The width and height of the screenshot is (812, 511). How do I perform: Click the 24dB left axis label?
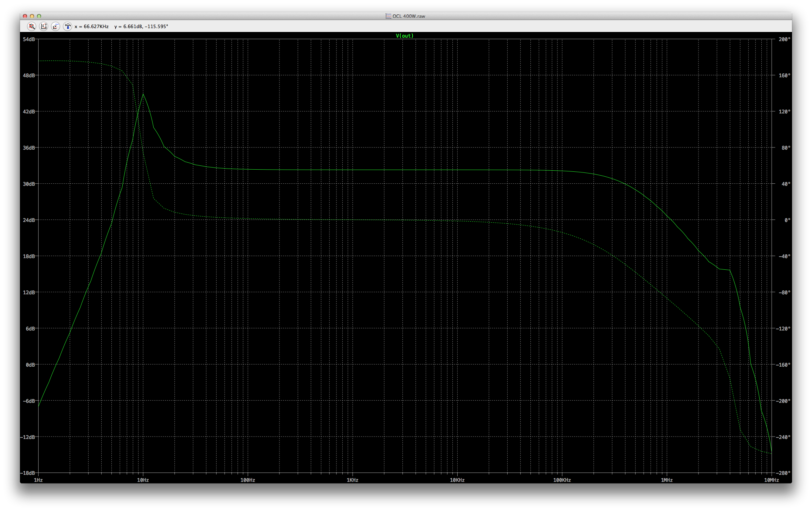[x=29, y=220]
